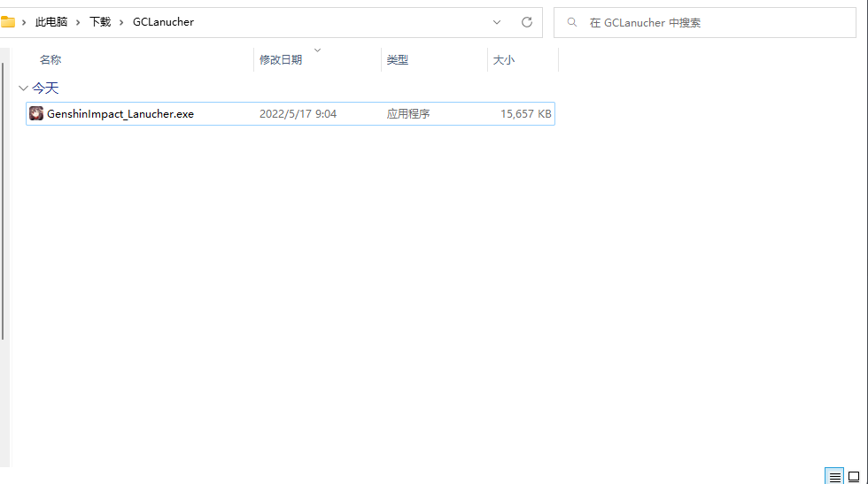Go to 下载 in breadcrumb
The height and width of the screenshot is (484, 868).
coord(99,22)
